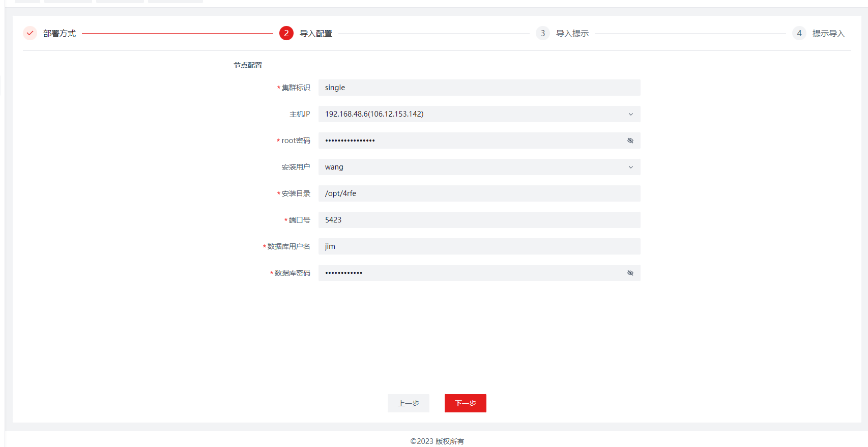Click the step 2 red circle icon
868x447 pixels.
pyautogui.click(x=286, y=33)
